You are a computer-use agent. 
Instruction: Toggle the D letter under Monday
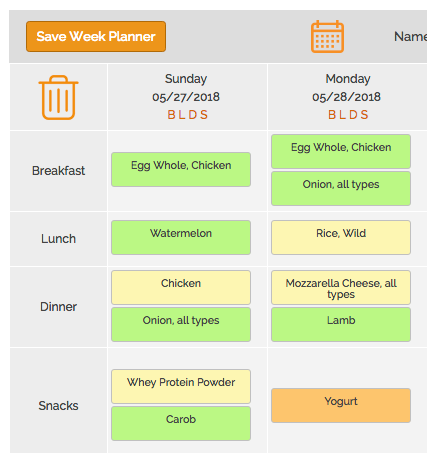tap(354, 115)
